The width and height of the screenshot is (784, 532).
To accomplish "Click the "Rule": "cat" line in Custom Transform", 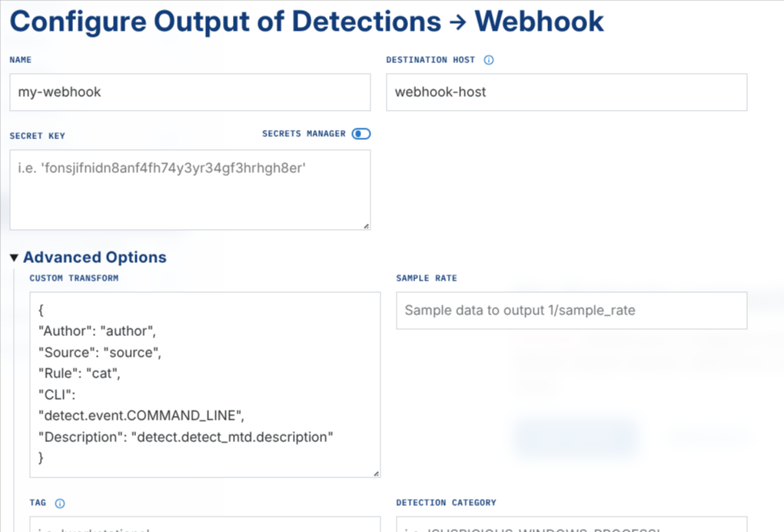I will pos(80,374).
